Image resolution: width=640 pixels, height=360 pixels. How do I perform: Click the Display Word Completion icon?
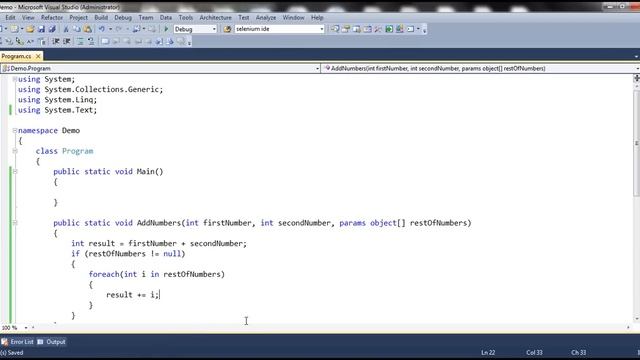point(31,41)
